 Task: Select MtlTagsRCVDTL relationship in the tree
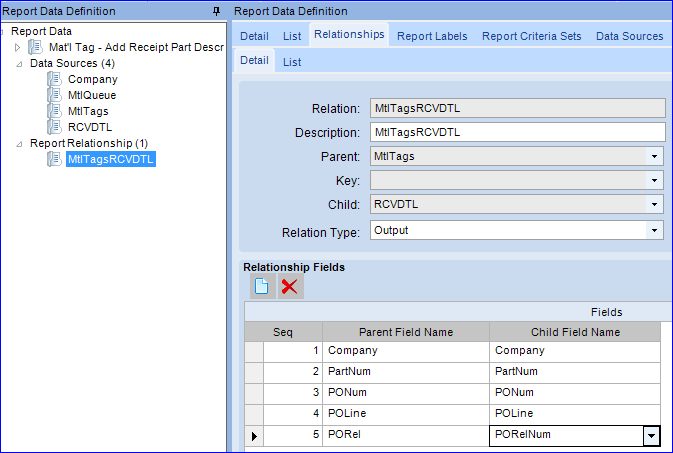(111, 159)
